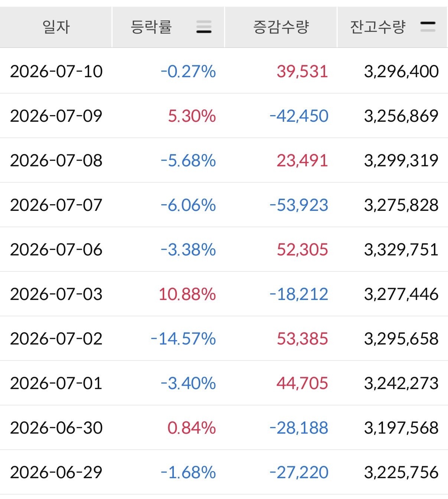Screen dimensions: 448x499
Task: Click the 일자 column header
Action: (x=56, y=27)
